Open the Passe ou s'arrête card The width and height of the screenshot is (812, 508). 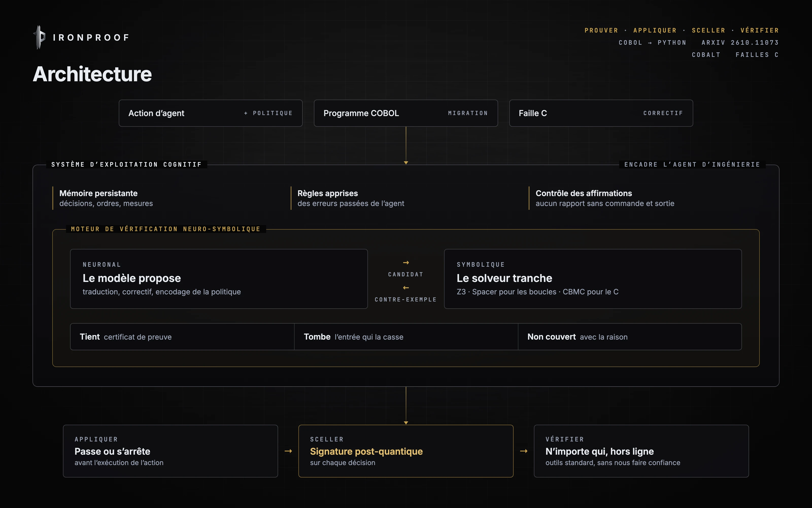point(171,451)
